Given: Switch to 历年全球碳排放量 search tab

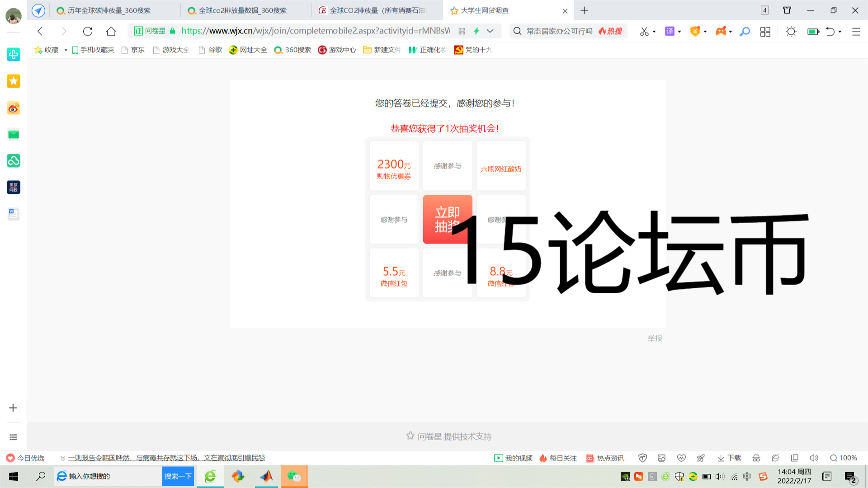Looking at the screenshot, I should click(108, 10).
